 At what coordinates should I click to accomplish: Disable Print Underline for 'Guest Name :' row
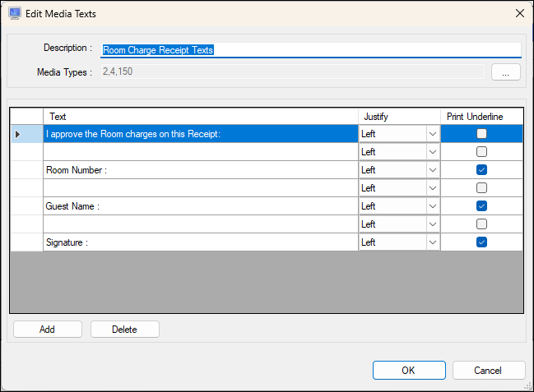481,206
